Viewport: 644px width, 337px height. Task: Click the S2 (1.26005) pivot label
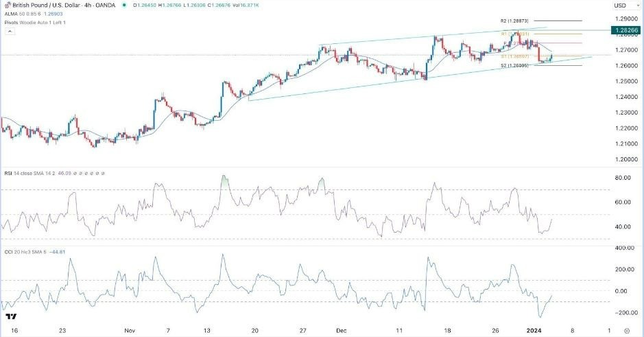[x=514, y=65]
